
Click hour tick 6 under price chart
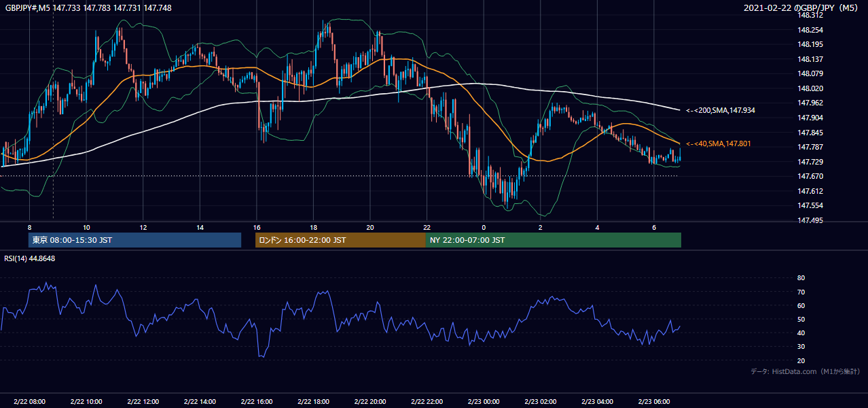[x=654, y=227]
